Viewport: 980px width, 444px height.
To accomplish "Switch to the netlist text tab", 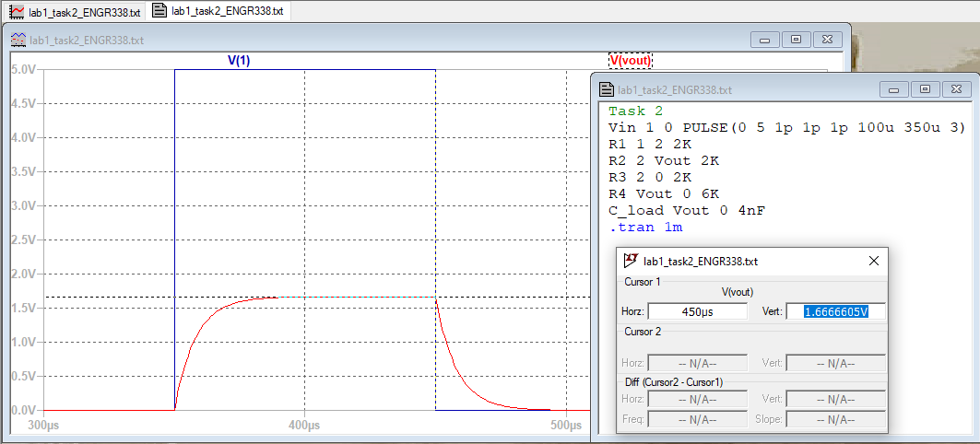I will (x=219, y=11).
